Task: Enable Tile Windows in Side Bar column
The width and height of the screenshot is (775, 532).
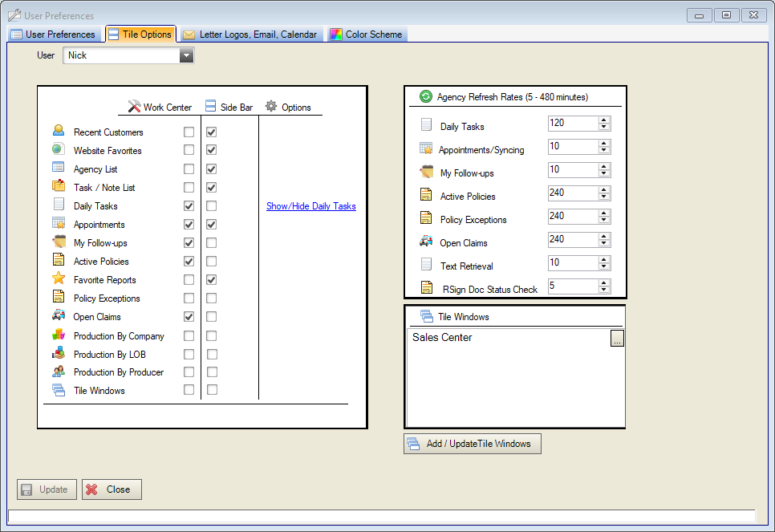Action: point(212,390)
